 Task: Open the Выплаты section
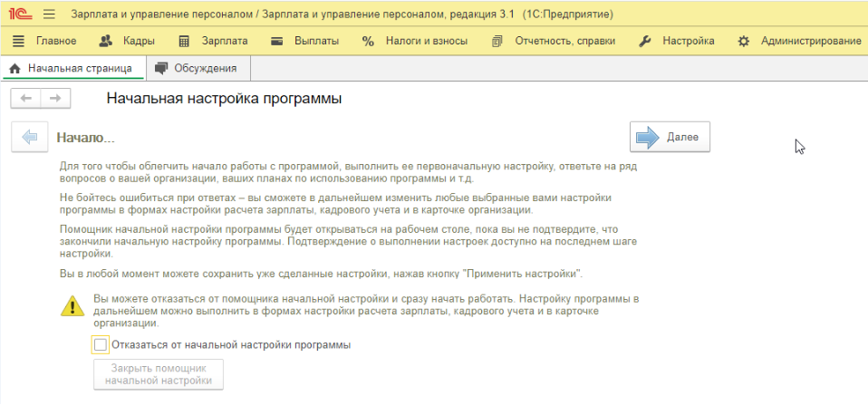[x=305, y=41]
